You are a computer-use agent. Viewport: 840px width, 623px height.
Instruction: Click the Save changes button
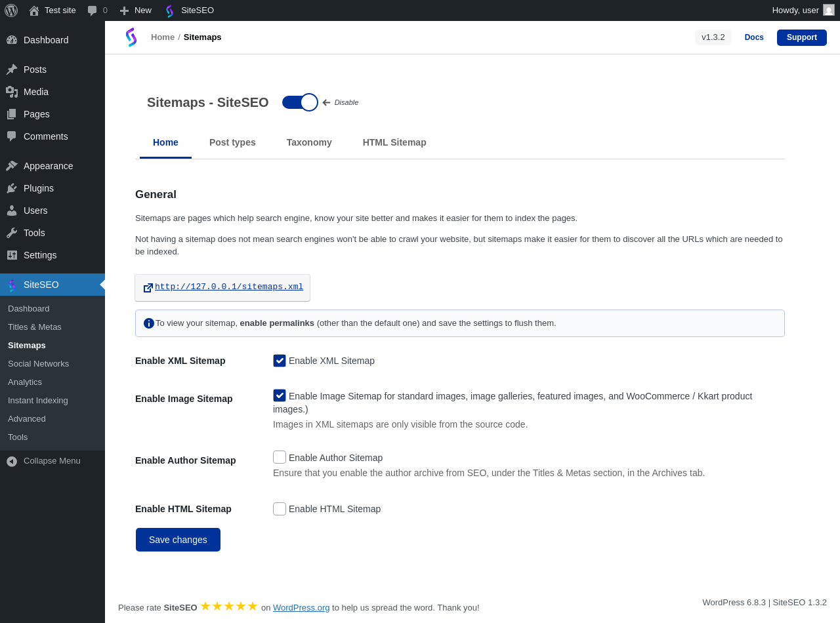[178, 540]
